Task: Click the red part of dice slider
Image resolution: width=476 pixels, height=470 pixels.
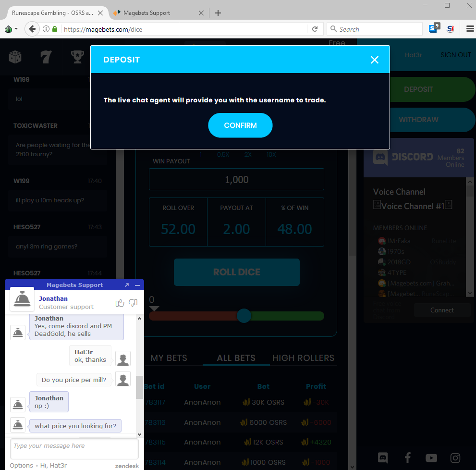Action: pyautogui.click(x=193, y=316)
